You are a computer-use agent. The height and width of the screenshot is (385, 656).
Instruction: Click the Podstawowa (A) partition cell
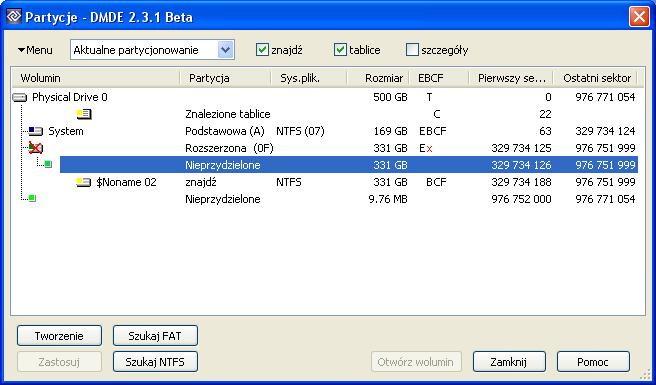[x=225, y=131]
